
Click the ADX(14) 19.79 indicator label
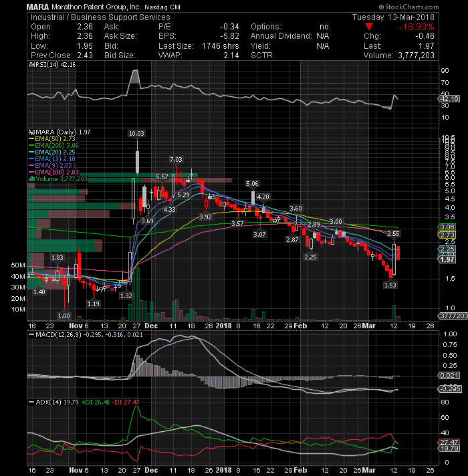pyautogui.click(x=57, y=402)
